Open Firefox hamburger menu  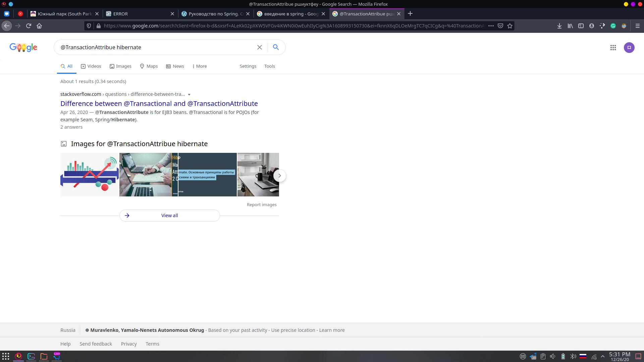(x=638, y=26)
